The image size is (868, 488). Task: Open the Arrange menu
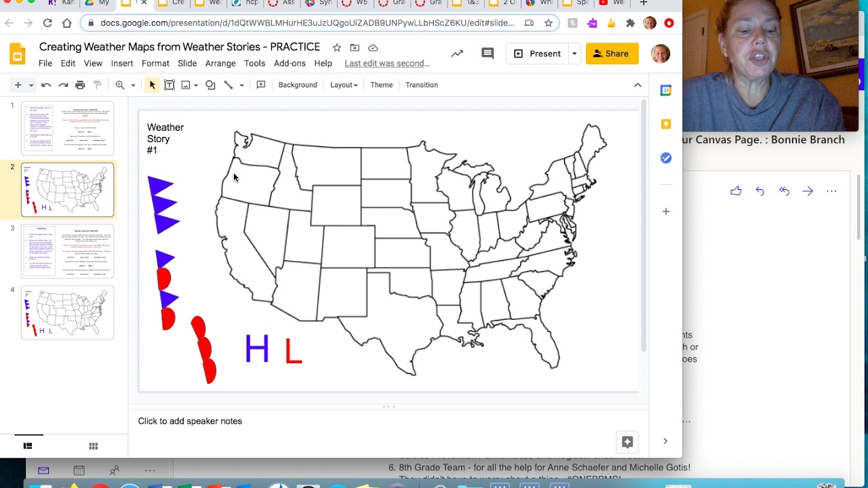click(x=220, y=63)
